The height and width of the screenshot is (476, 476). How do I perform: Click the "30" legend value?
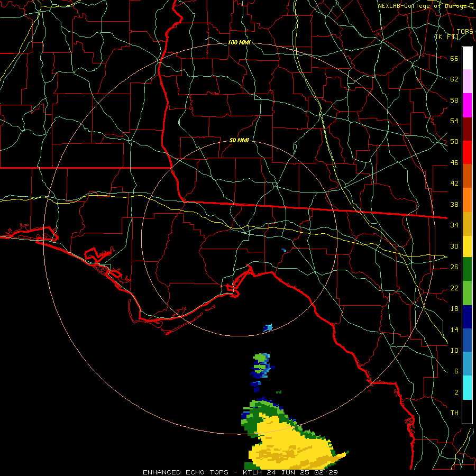pos(454,246)
